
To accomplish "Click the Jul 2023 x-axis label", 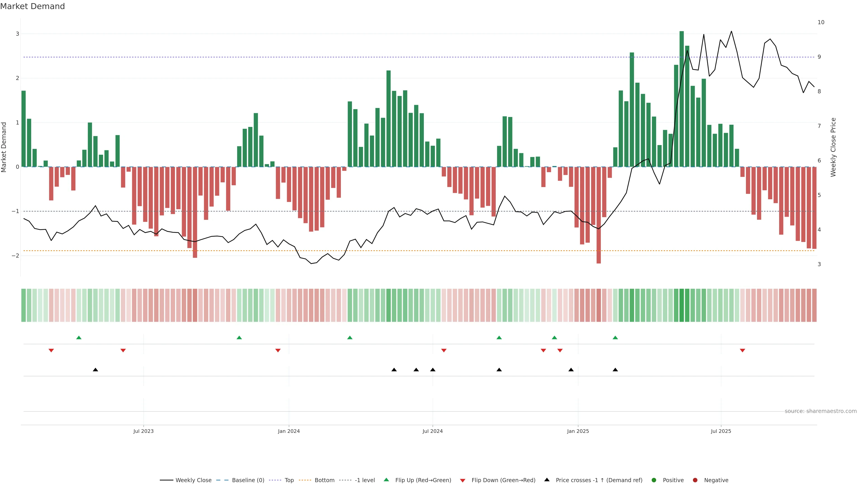I will click(x=144, y=431).
